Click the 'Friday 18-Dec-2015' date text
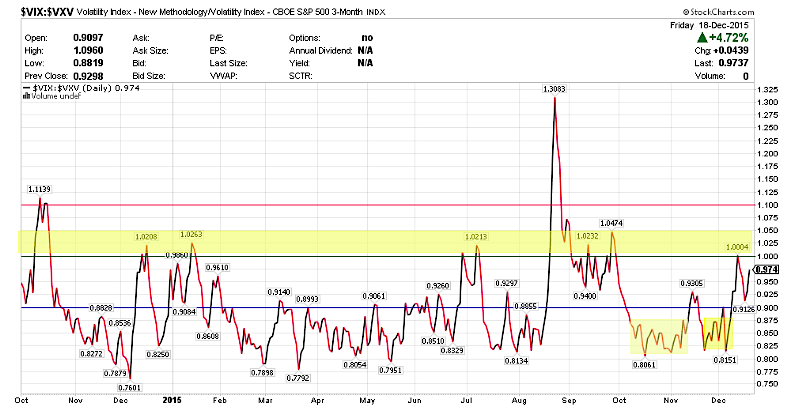The width and height of the screenshot is (791, 410). click(709, 25)
